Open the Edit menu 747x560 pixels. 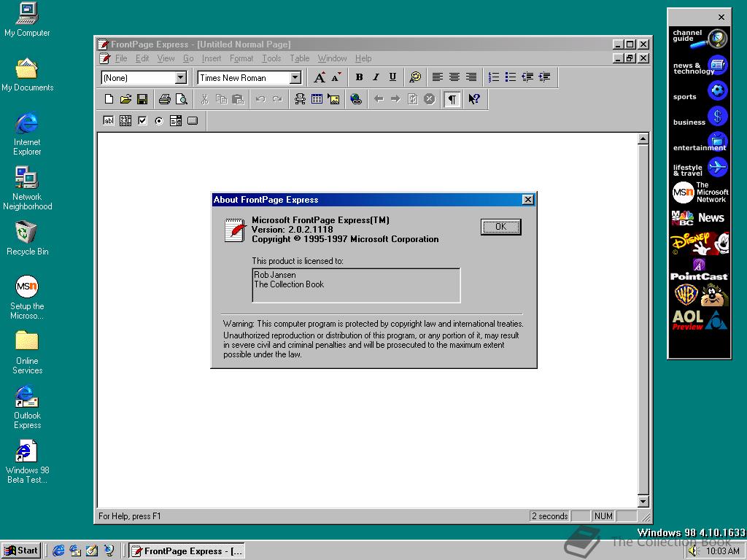142,58
